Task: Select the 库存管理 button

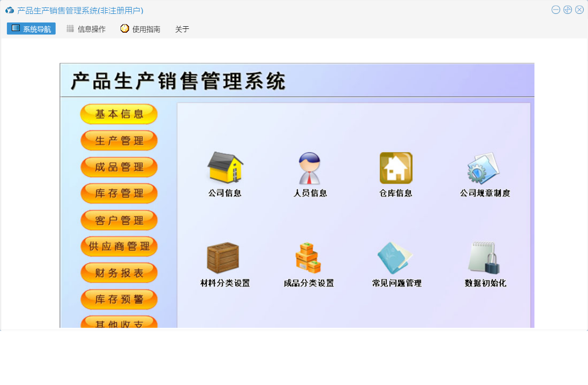Action: point(119,193)
